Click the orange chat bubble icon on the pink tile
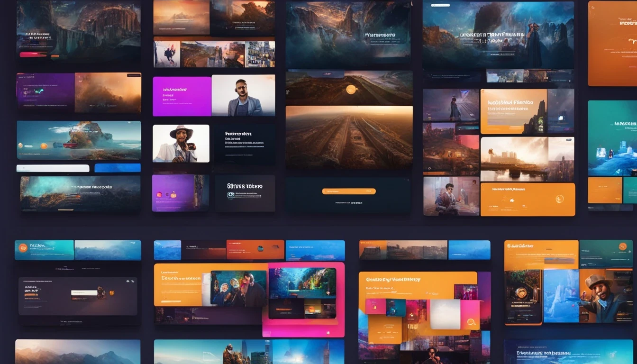 click(472, 322)
